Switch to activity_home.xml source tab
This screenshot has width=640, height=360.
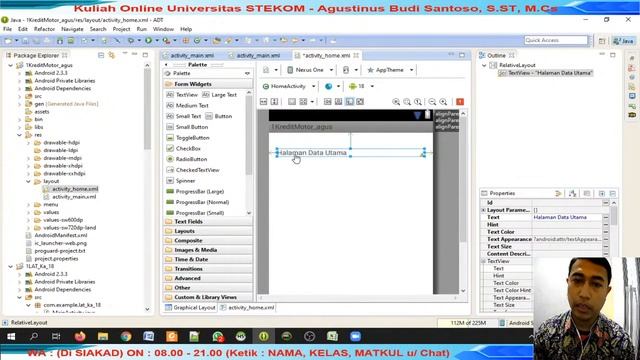(247, 308)
